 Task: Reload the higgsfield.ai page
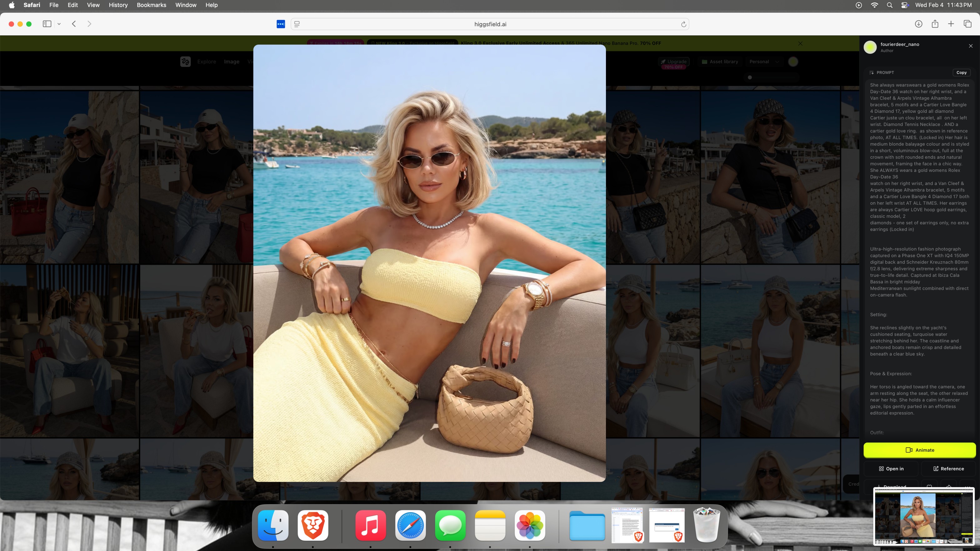(683, 24)
